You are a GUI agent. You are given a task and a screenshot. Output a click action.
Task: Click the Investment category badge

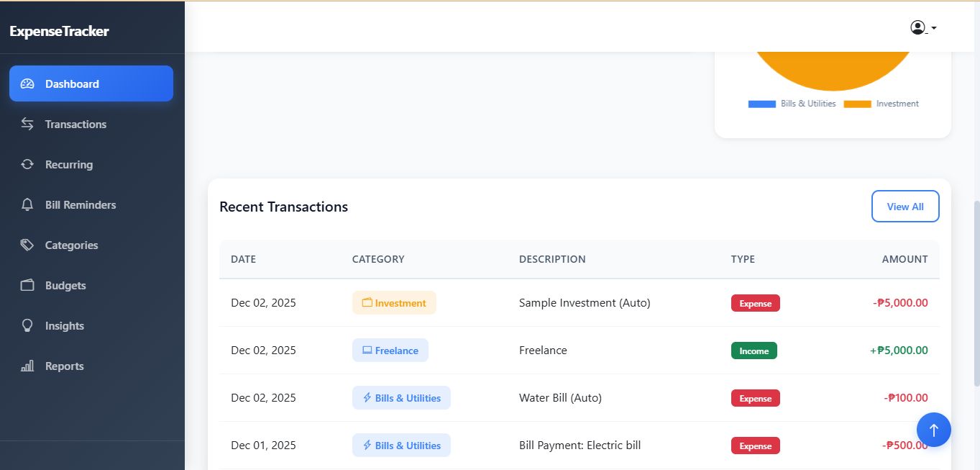tap(394, 303)
